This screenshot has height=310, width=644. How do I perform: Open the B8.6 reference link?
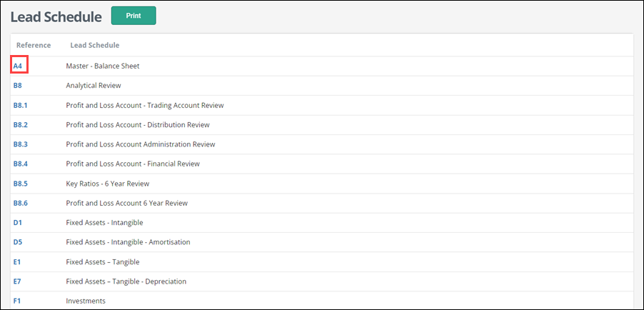coord(21,203)
